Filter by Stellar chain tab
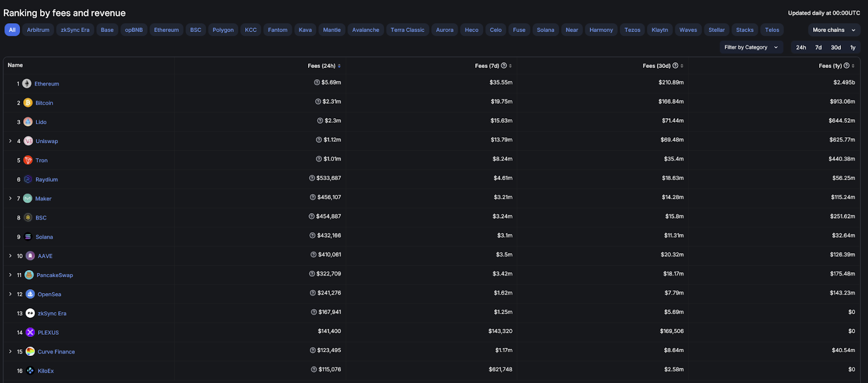The height and width of the screenshot is (383, 868). point(717,30)
